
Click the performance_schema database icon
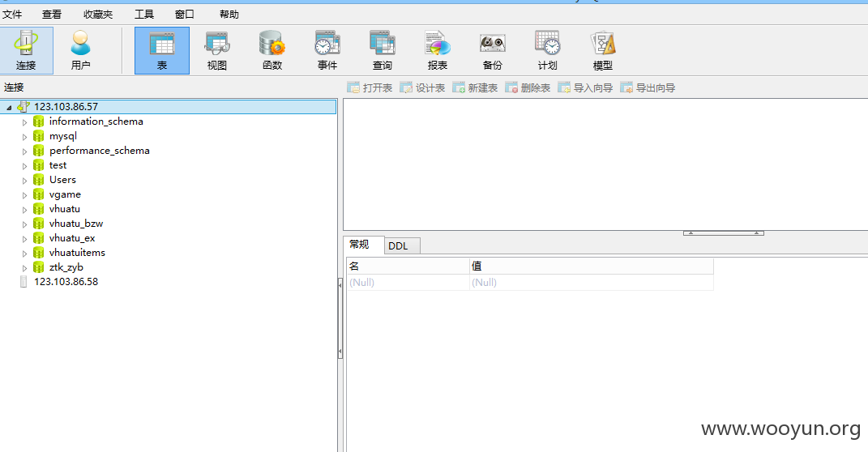click(x=38, y=151)
